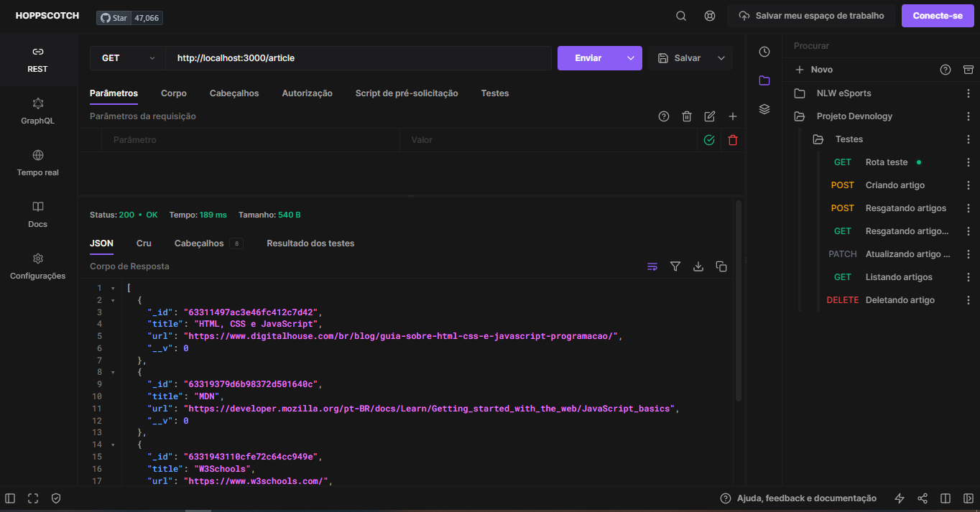Switch to the GraphQL section
This screenshot has height=512, width=980.
(x=37, y=111)
